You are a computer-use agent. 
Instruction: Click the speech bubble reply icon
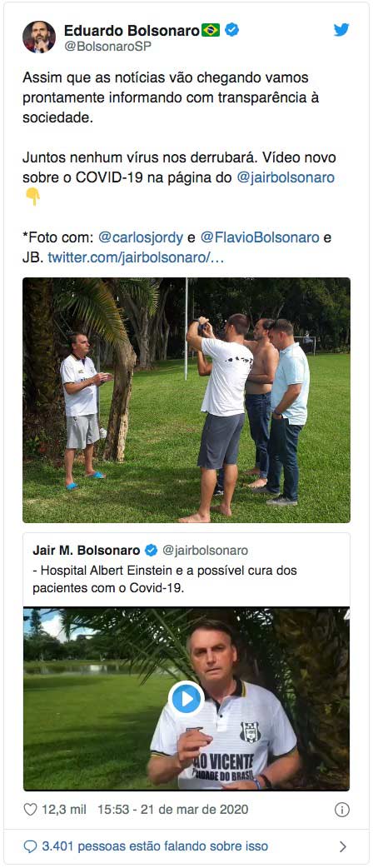coord(31,846)
